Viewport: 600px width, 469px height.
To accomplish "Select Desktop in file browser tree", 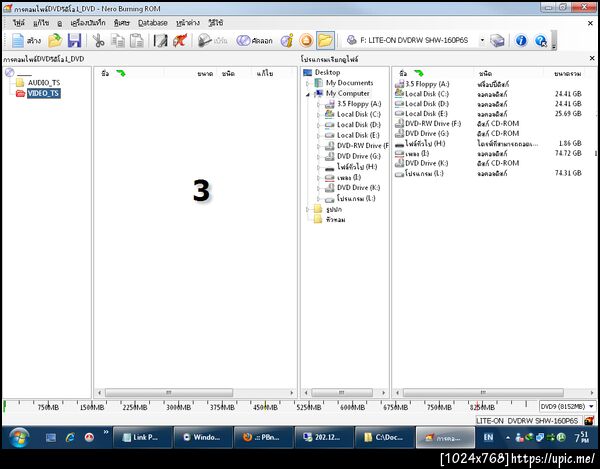I will (x=327, y=72).
